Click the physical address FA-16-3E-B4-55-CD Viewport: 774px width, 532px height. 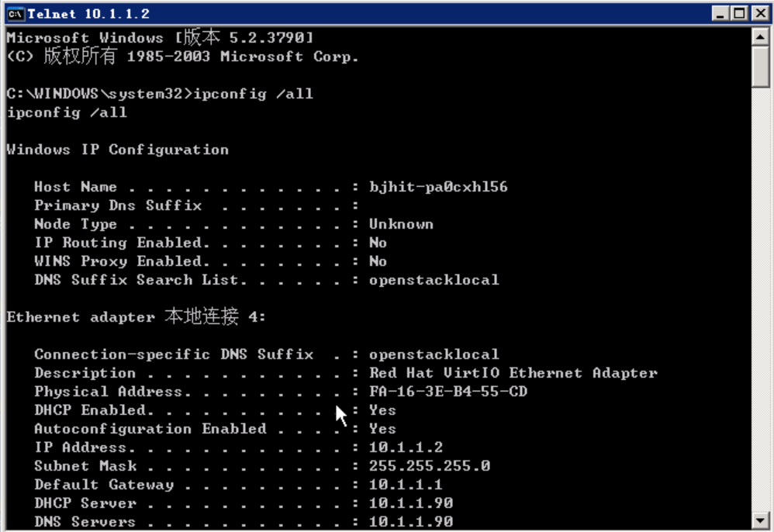pos(448,392)
